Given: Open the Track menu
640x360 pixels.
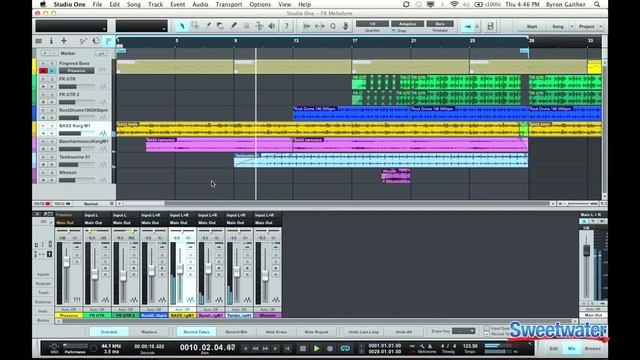Looking at the screenshot, I should 155,4.
